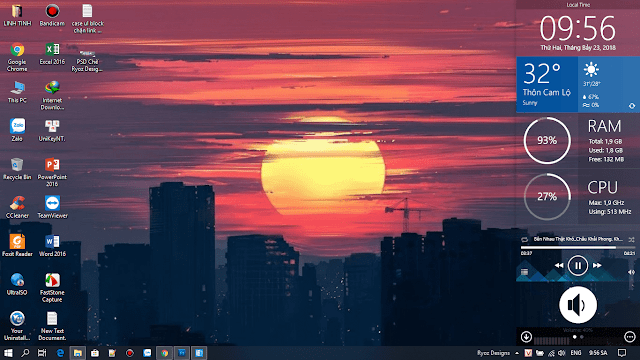Open weather widget settings gear
The image size is (640, 360).
point(632,106)
